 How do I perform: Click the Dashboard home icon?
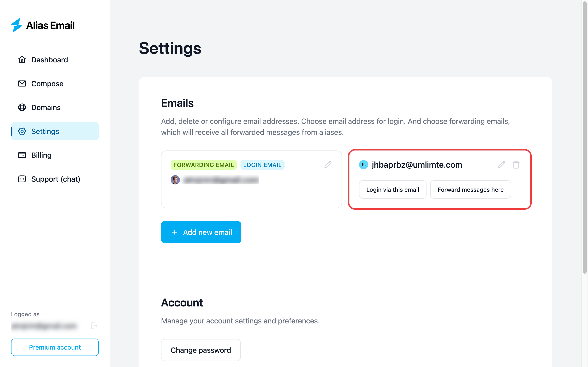[x=22, y=60]
